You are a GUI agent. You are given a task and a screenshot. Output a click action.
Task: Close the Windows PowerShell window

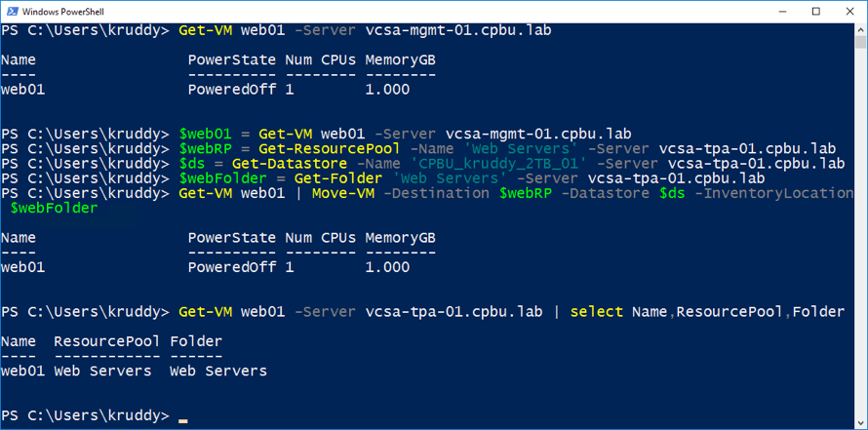tap(848, 11)
